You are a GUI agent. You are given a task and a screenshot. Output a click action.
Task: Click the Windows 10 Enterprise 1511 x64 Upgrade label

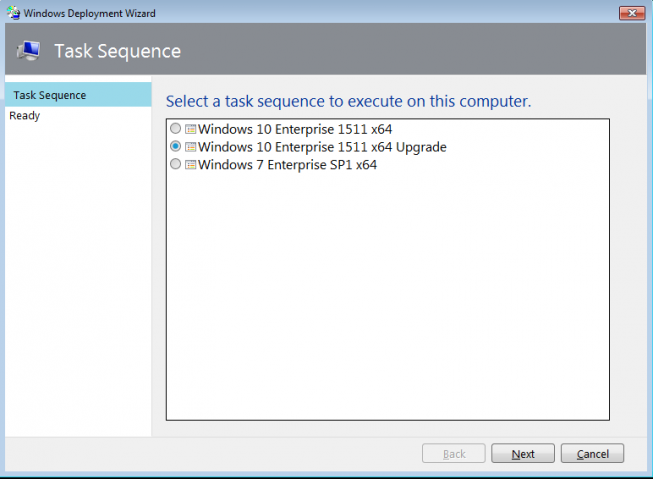tap(322, 147)
